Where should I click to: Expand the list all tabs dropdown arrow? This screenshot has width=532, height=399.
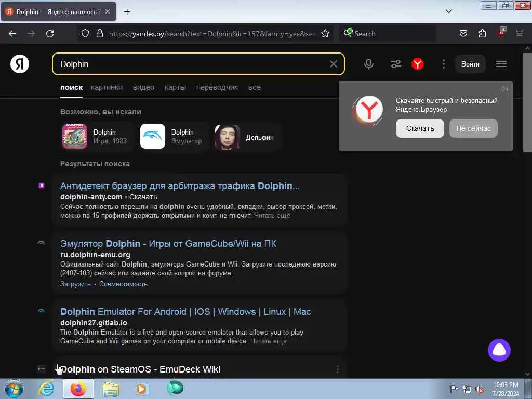pyautogui.click(x=448, y=11)
